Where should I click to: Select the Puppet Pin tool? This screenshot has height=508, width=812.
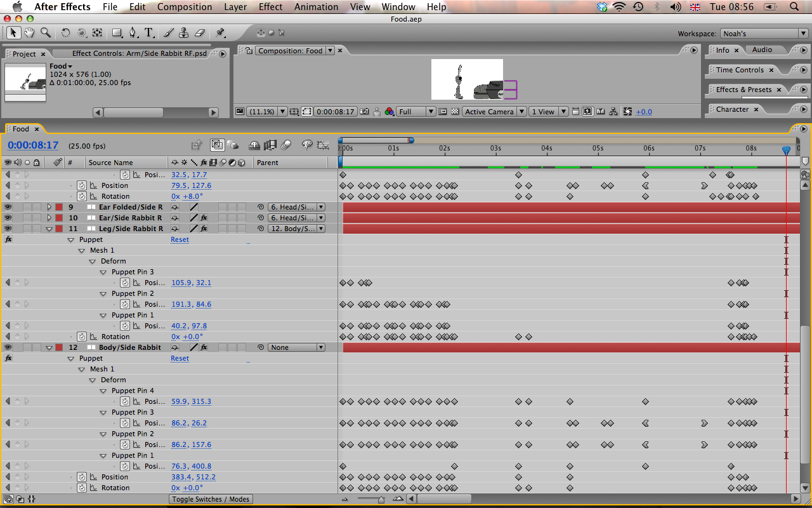[x=220, y=32]
